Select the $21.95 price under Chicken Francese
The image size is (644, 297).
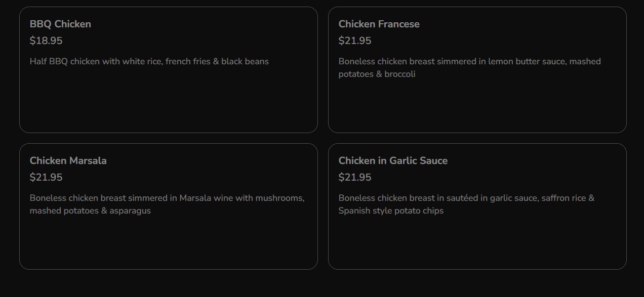click(x=355, y=41)
